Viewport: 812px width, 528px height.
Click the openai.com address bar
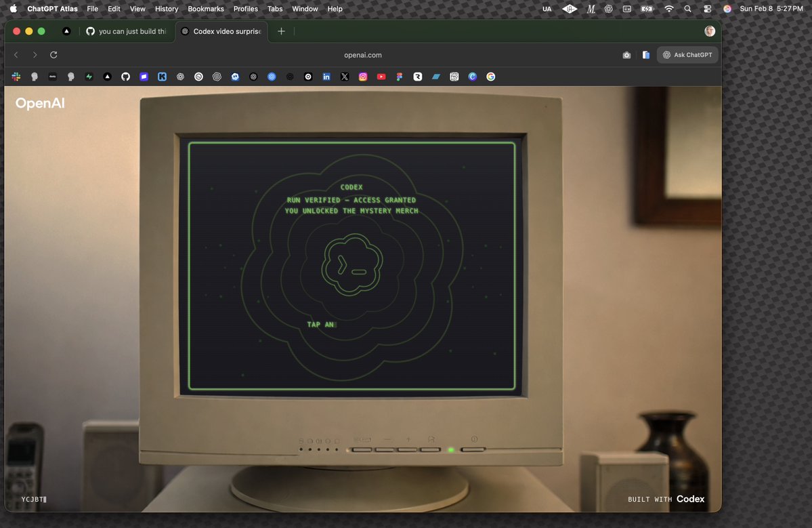362,55
